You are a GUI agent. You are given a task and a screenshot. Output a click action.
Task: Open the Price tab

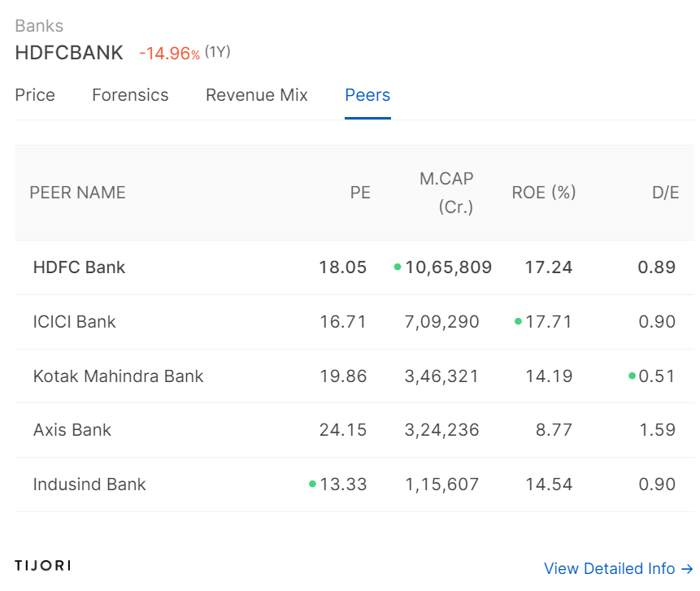point(35,95)
